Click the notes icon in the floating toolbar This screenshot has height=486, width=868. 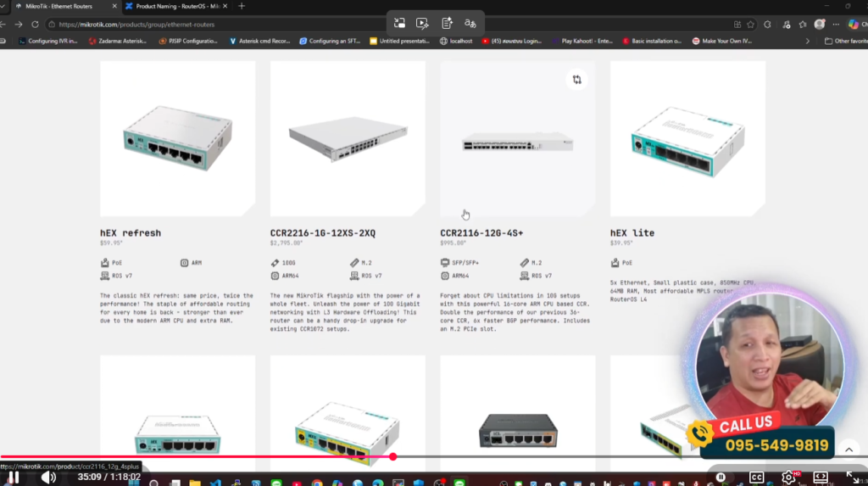pyautogui.click(x=447, y=23)
